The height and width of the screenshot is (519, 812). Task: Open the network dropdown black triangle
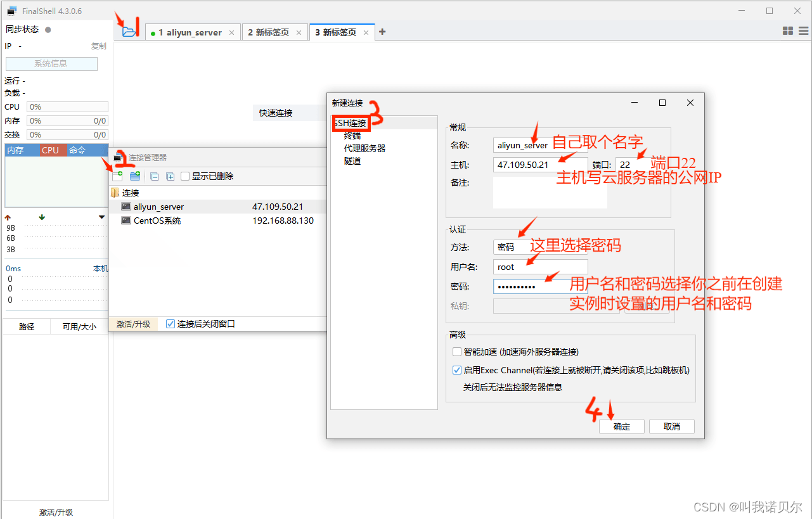[x=102, y=217]
